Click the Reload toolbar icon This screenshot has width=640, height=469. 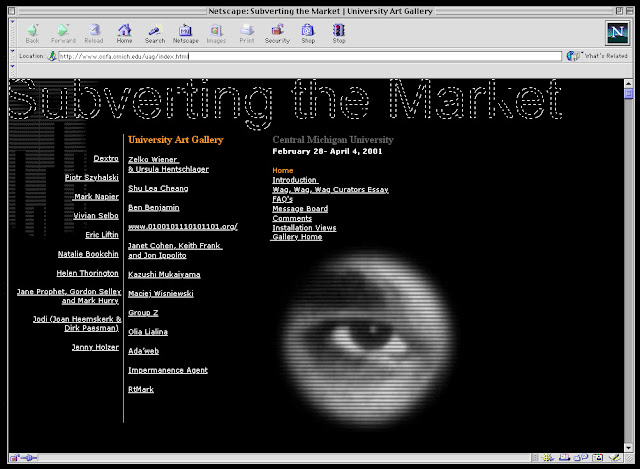coord(94,31)
